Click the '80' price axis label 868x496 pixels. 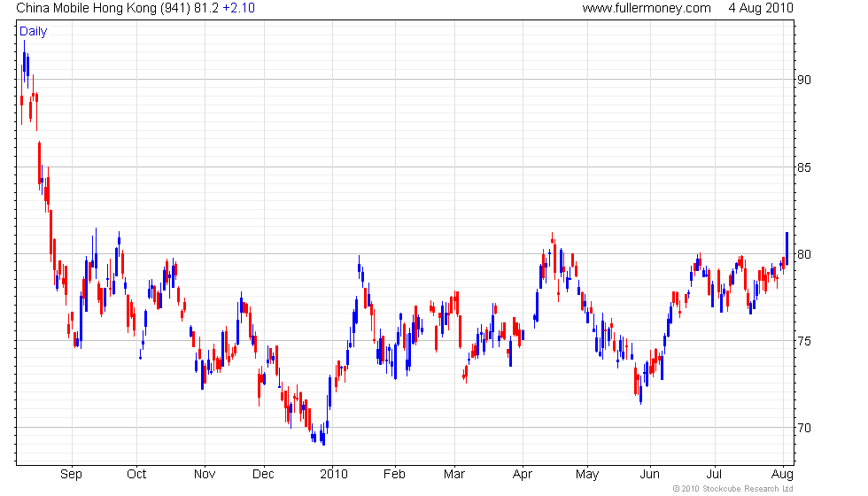pyautogui.click(x=804, y=254)
